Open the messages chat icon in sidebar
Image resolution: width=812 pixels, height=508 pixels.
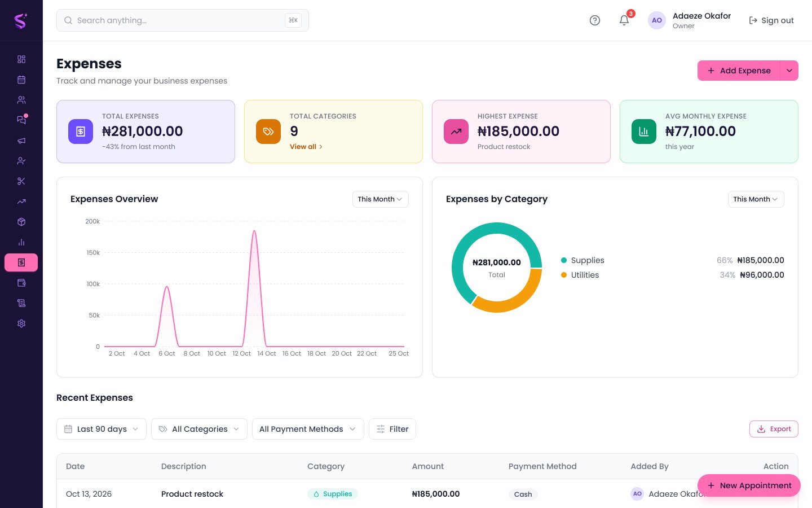(21, 120)
